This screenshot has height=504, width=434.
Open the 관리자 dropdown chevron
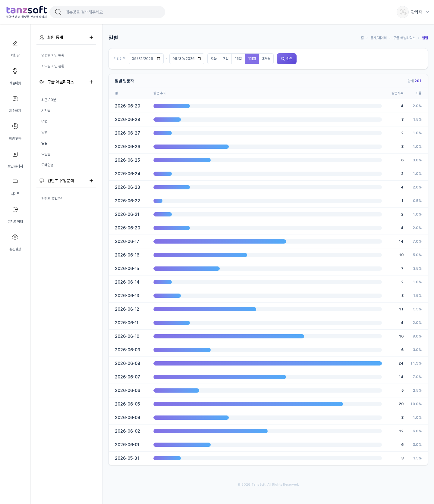pyautogui.click(x=427, y=12)
